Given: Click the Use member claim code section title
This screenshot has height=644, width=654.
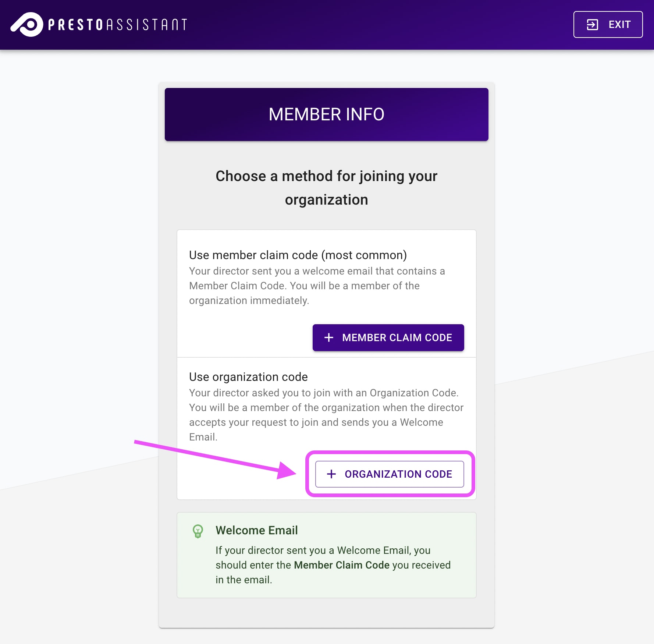Looking at the screenshot, I should tap(297, 255).
